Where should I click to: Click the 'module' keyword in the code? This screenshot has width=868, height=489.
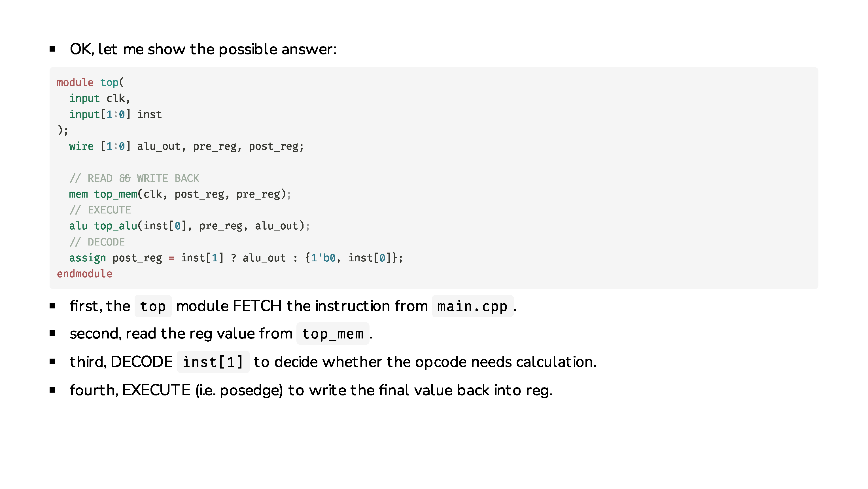(75, 82)
